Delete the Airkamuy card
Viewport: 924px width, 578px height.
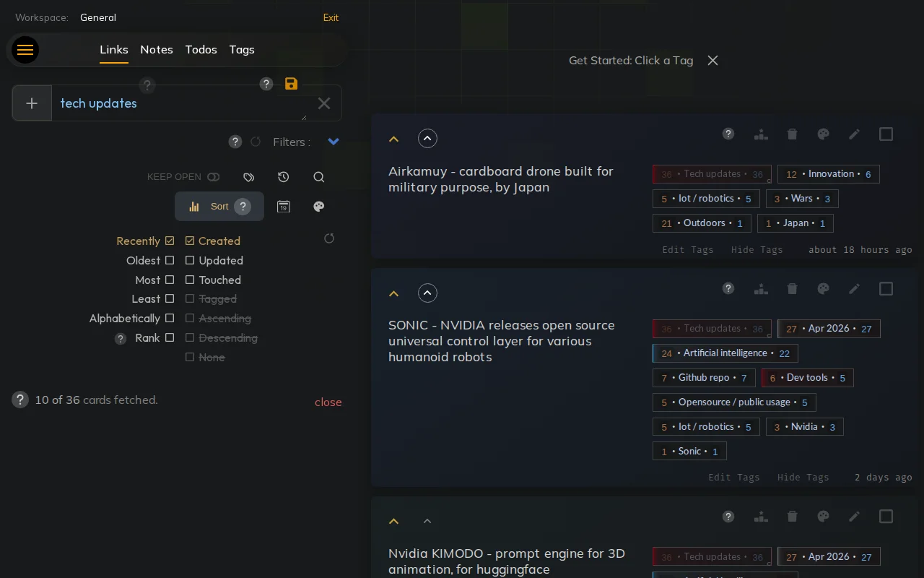pyautogui.click(x=792, y=134)
